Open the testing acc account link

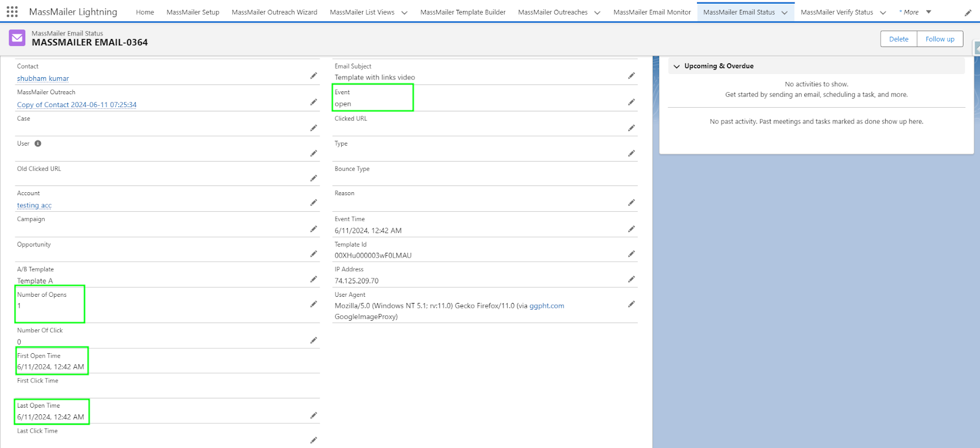34,205
